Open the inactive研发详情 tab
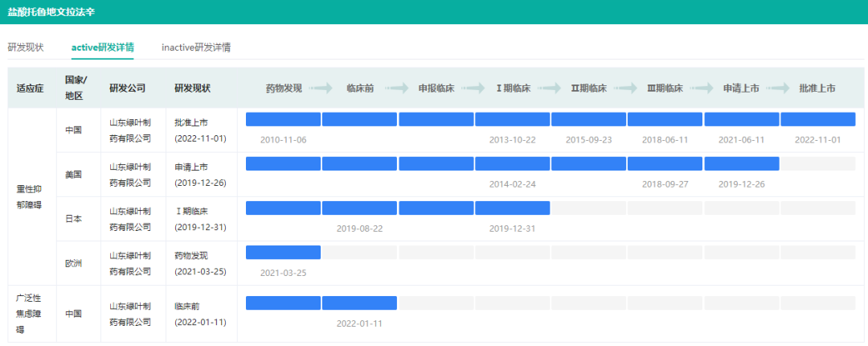Viewport: 868px width, 346px height. click(x=196, y=47)
